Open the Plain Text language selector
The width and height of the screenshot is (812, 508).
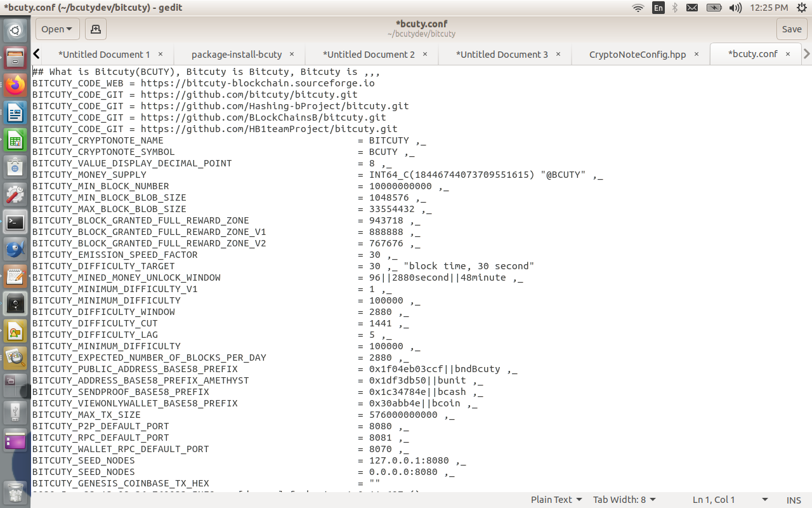(x=556, y=500)
